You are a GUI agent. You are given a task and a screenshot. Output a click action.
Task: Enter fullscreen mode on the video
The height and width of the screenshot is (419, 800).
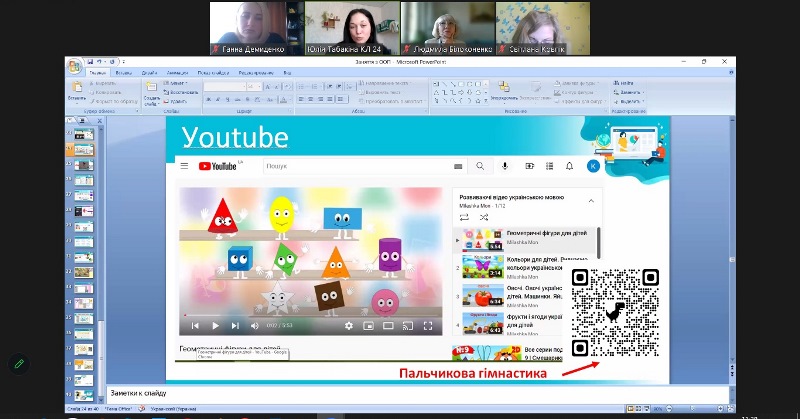[427, 326]
